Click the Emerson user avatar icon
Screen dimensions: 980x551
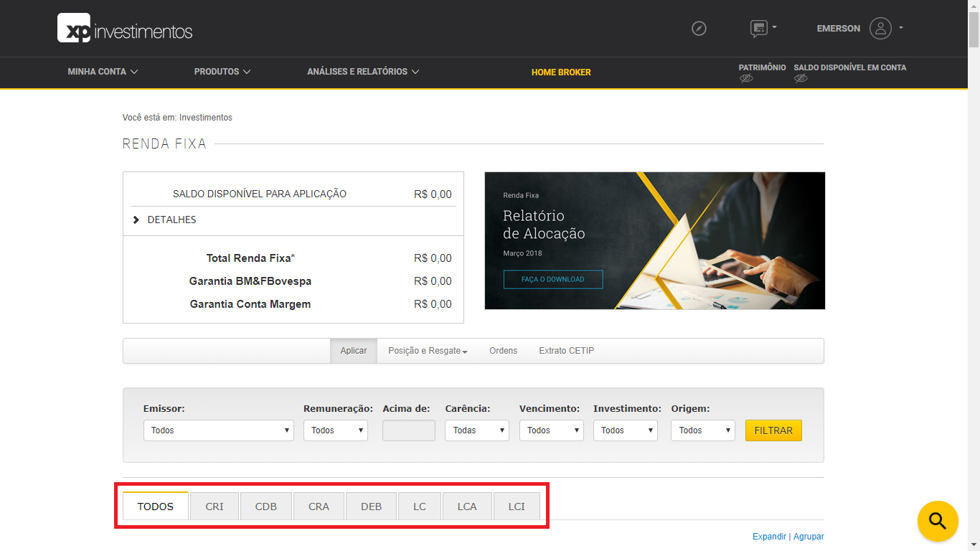tap(880, 28)
